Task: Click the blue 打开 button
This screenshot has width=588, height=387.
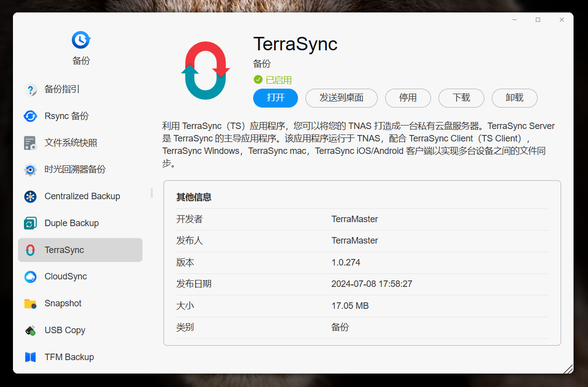Action: tap(276, 98)
